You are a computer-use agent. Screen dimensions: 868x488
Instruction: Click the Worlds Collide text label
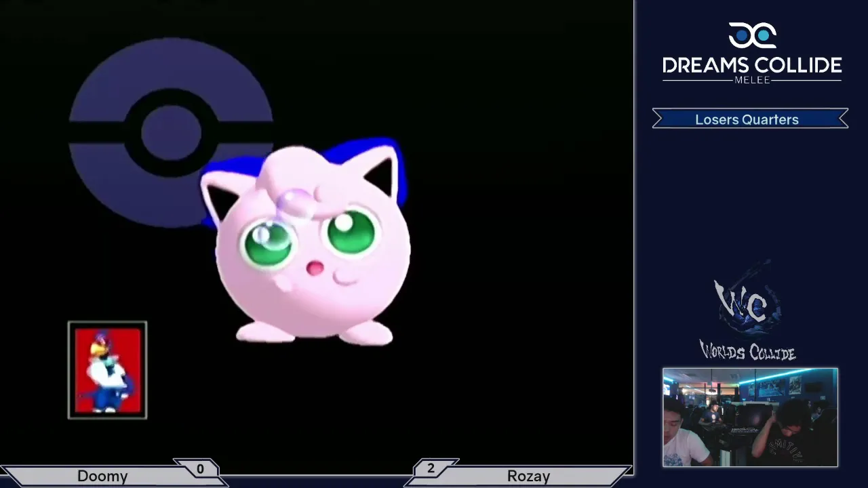[747, 351]
